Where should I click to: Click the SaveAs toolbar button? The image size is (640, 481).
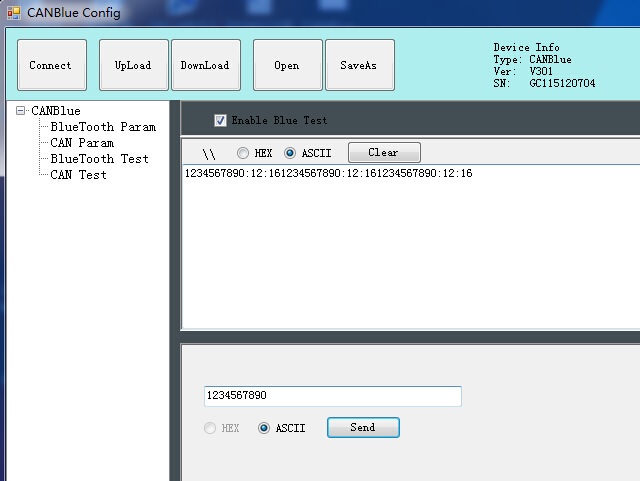click(359, 66)
